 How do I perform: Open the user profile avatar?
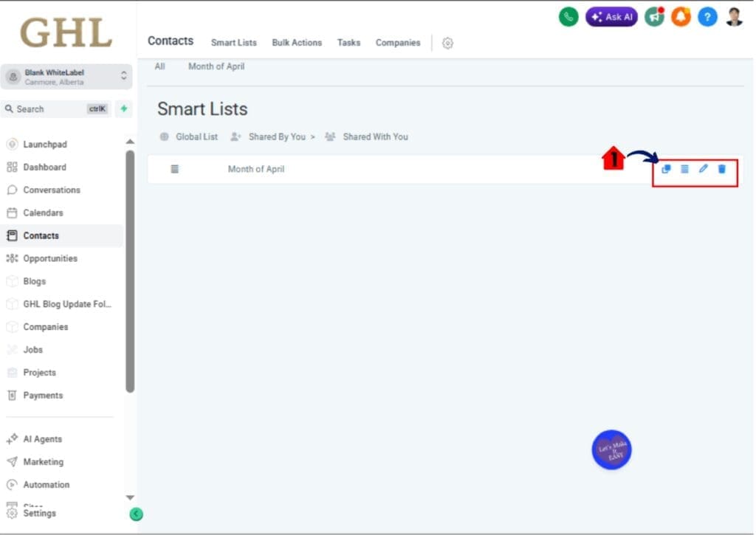(735, 17)
